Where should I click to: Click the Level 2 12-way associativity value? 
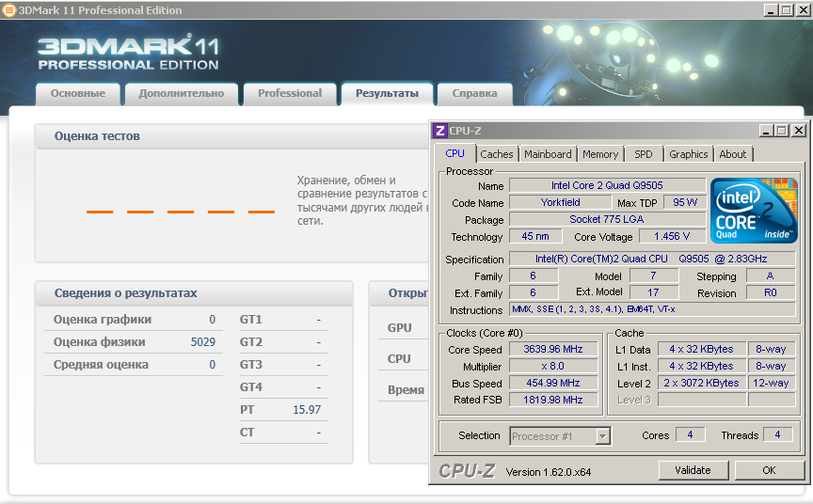point(771,383)
